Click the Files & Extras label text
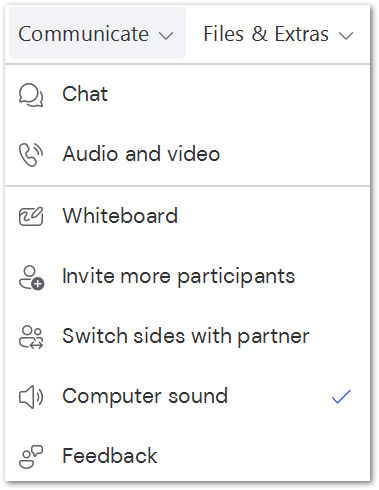 click(x=266, y=34)
